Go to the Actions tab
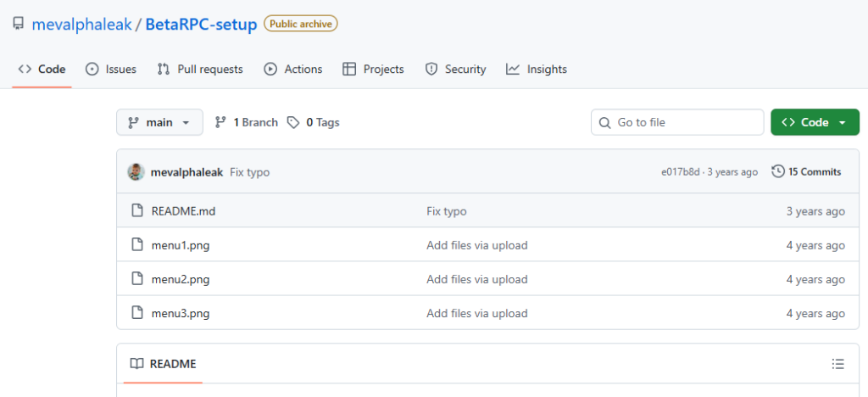This screenshot has height=397, width=868. pos(293,70)
